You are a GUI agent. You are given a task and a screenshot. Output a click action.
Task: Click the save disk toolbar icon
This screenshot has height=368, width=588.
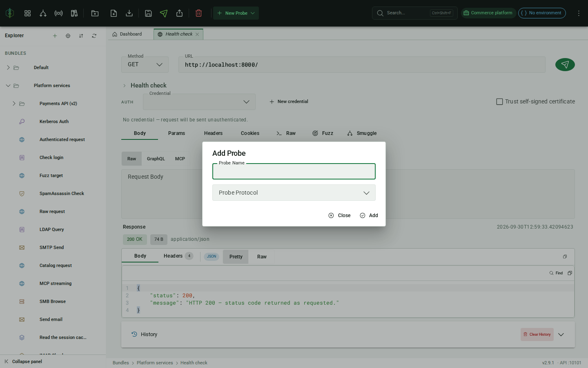pyautogui.click(x=148, y=13)
